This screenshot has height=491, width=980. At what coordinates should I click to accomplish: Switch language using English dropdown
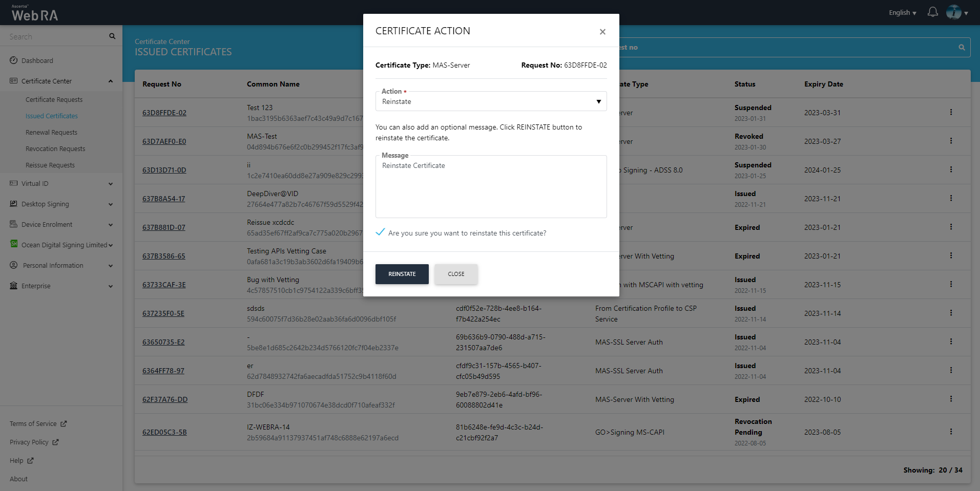pos(902,13)
